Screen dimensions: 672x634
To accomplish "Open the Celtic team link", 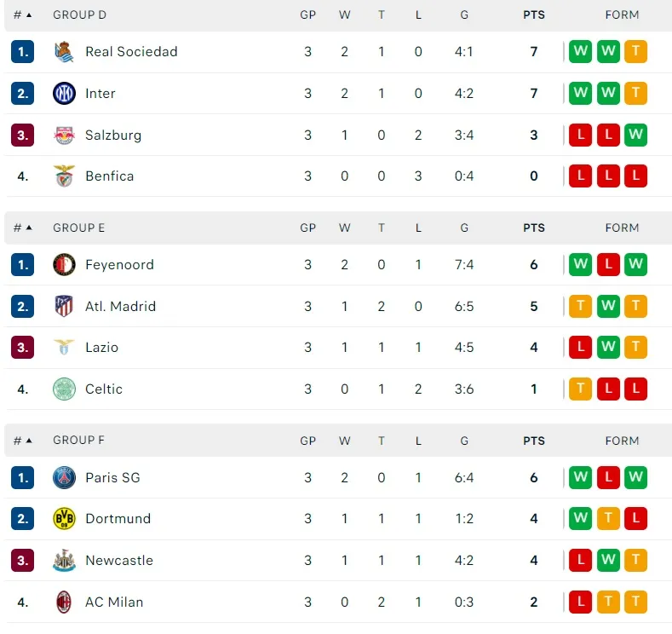I will 104,389.
